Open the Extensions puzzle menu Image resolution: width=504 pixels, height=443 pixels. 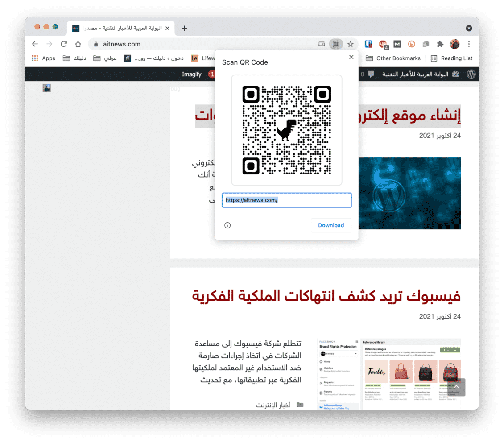tap(440, 44)
